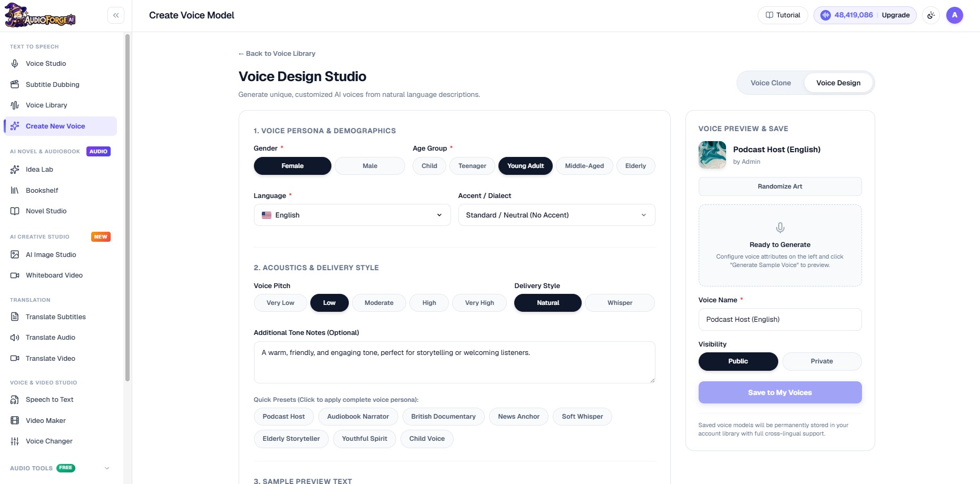980x484 pixels.
Task: Open Voice Changer sliders icon
Action: pyautogui.click(x=15, y=441)
